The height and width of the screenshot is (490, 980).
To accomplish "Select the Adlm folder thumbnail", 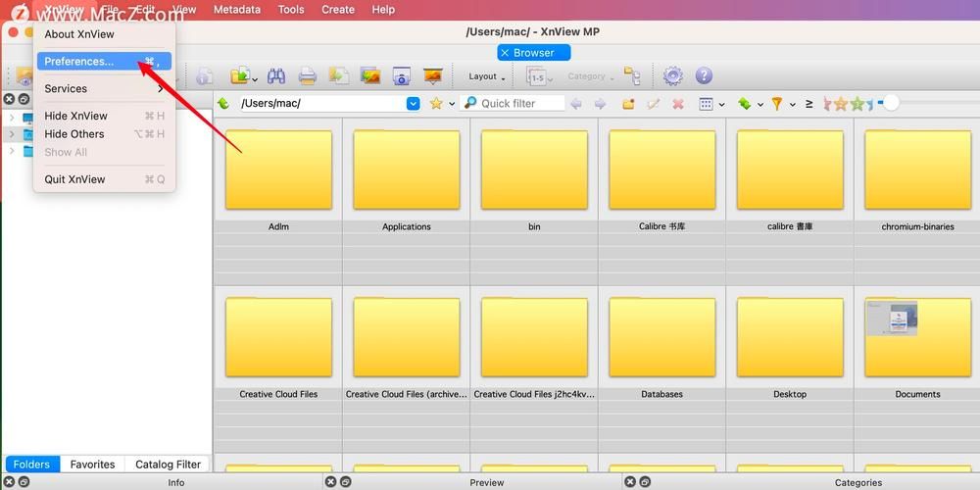I will [278, 170].
